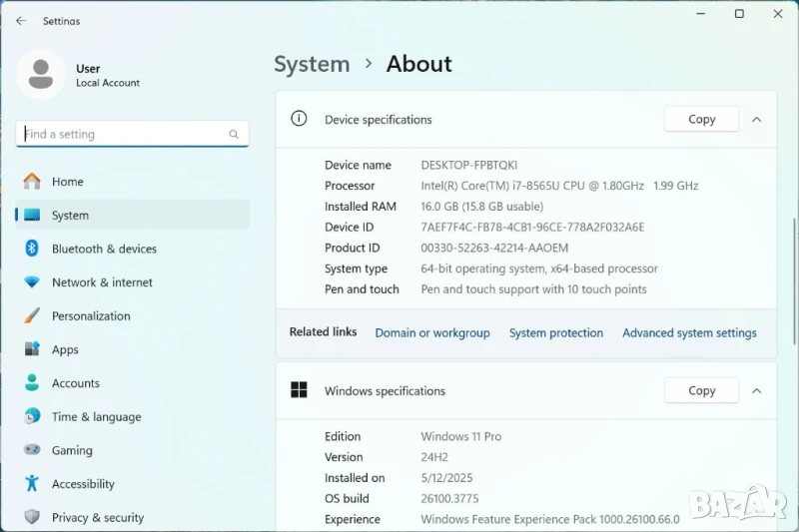Screen dimensions: 799x532
Task: Select the Bluetooth & devices icon
Action: tap(32, 249)
